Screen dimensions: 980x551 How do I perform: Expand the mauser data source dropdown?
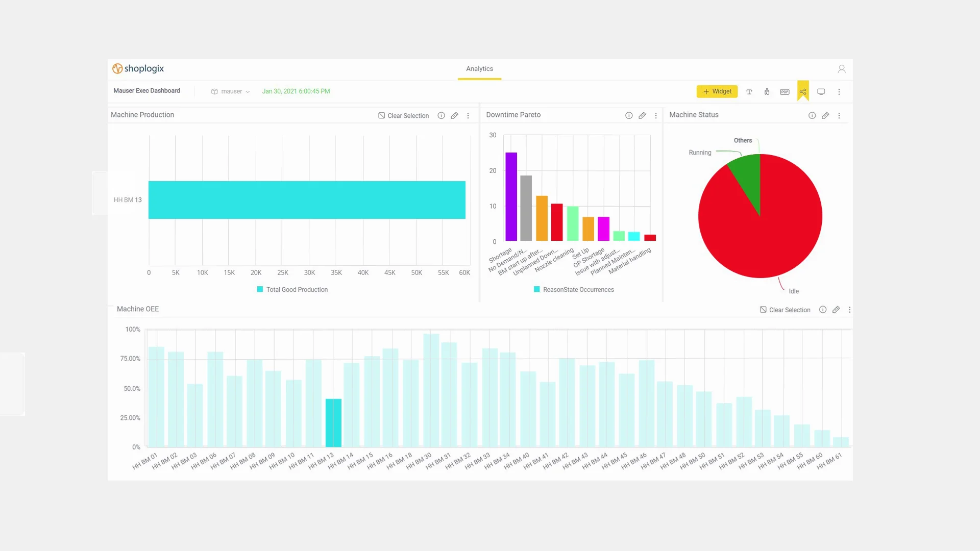230,91
